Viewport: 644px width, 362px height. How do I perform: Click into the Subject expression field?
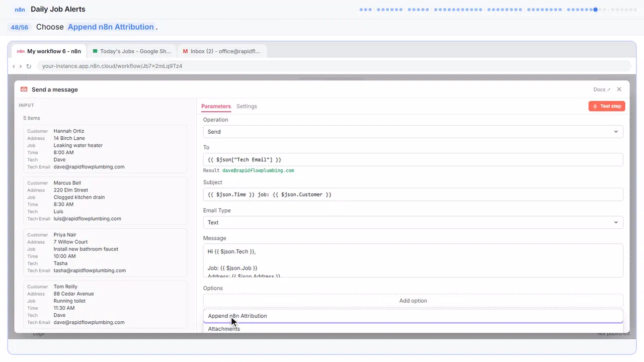click(413, 195)
